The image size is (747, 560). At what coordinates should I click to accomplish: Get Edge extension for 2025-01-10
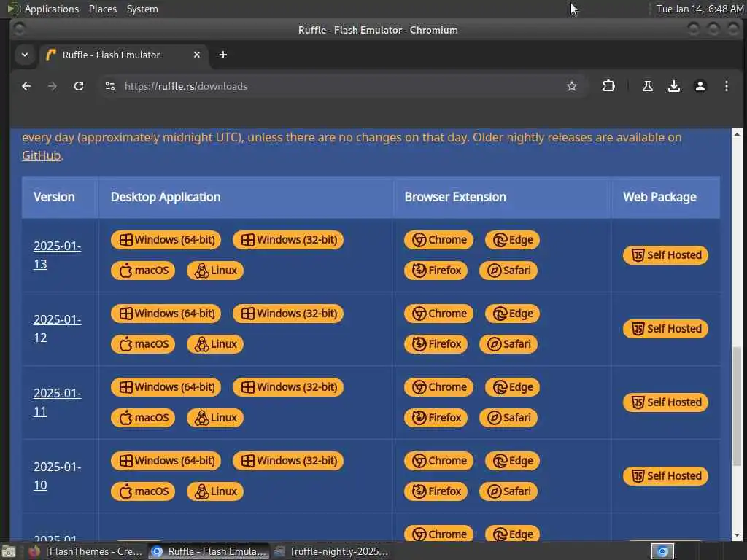click(512, 461)
